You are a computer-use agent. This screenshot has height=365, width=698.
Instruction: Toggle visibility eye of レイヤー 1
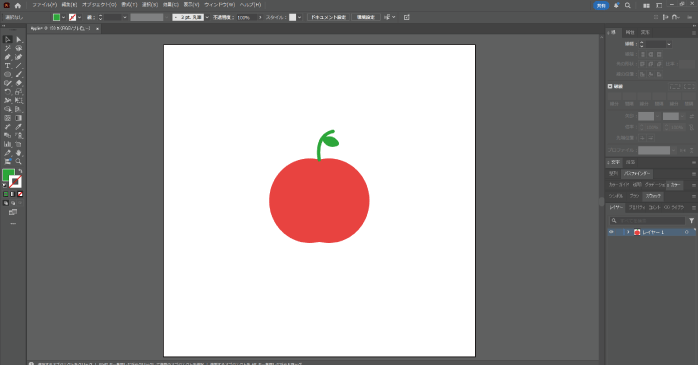611,232
